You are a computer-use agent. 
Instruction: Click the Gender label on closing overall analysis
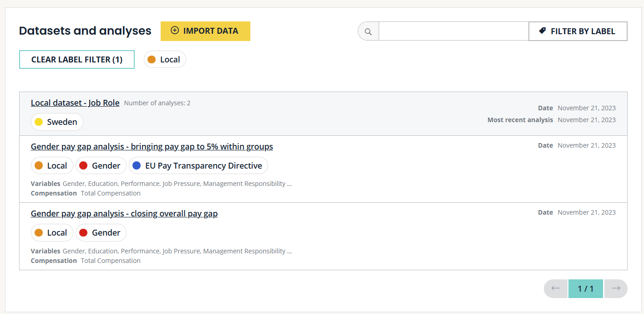click(101, 233)
